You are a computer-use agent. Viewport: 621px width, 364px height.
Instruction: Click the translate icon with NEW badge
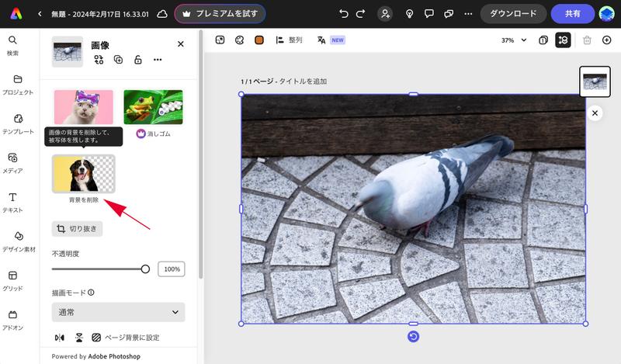coord(321,40)
